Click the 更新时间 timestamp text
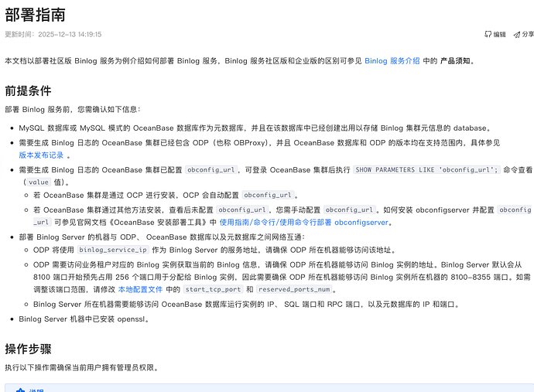Viewport: 534px width, 392px height. (53, 35)
